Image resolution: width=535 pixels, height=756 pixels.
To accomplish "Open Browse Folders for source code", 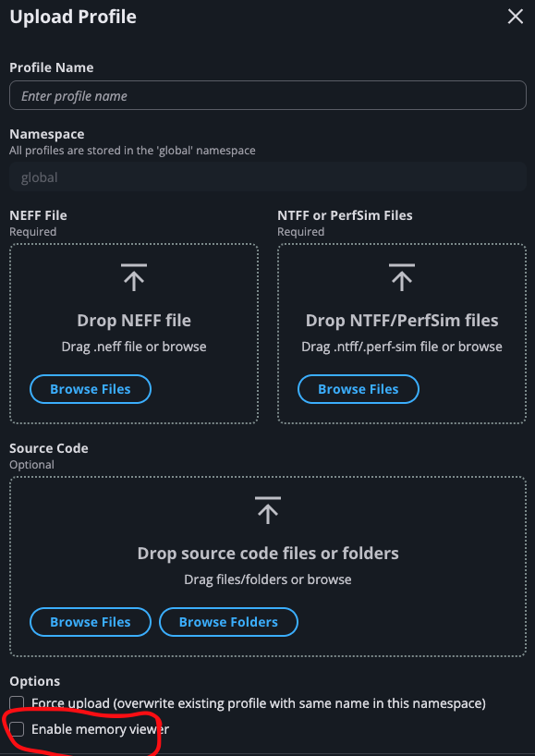I will point(228,622).
